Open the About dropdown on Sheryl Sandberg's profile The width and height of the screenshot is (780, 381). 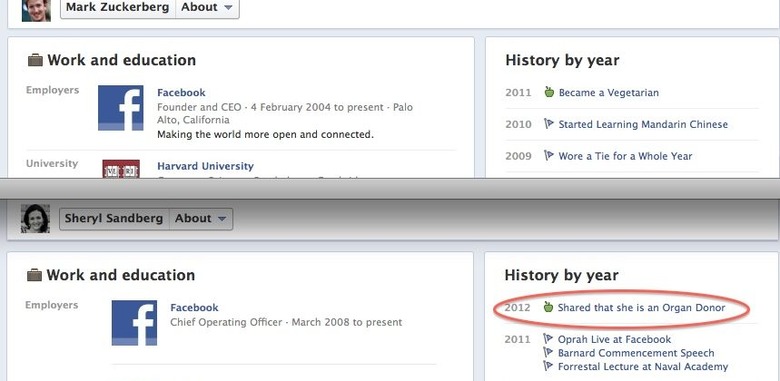[201, 219]
